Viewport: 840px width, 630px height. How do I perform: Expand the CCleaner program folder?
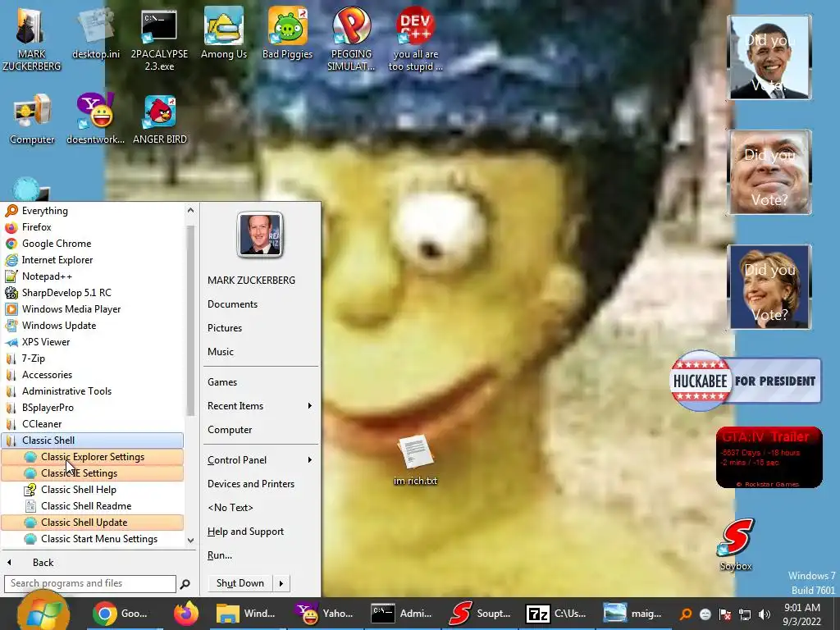click(x=92, y=424)
